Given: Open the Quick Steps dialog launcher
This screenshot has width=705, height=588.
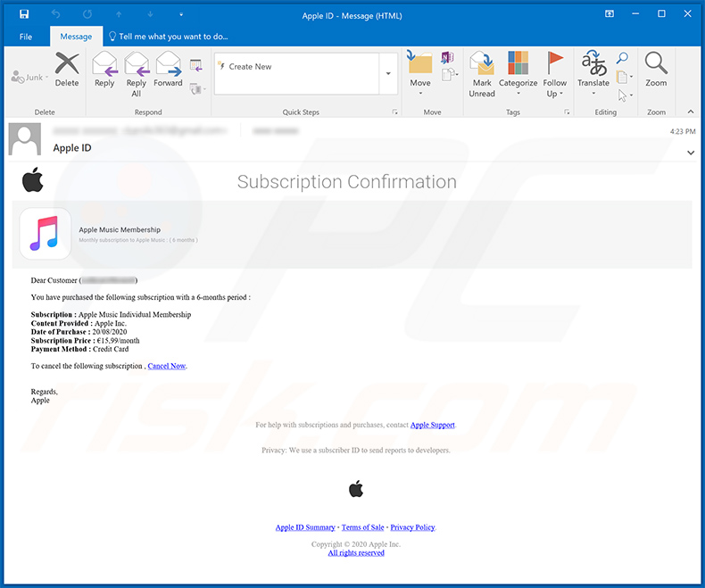Looking at the screenshot, I should pos(394,112).
